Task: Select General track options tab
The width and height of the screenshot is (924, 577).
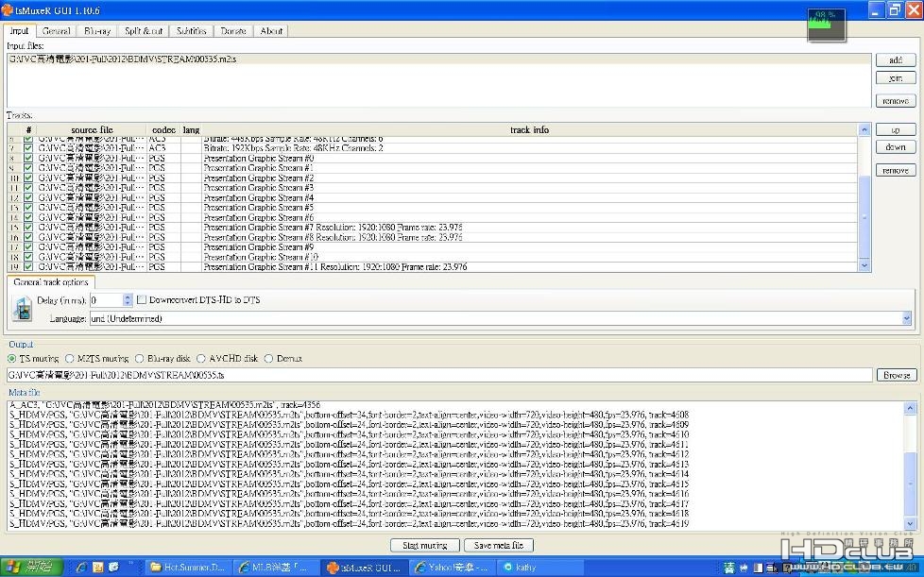Action: click(x=51, y=282)
